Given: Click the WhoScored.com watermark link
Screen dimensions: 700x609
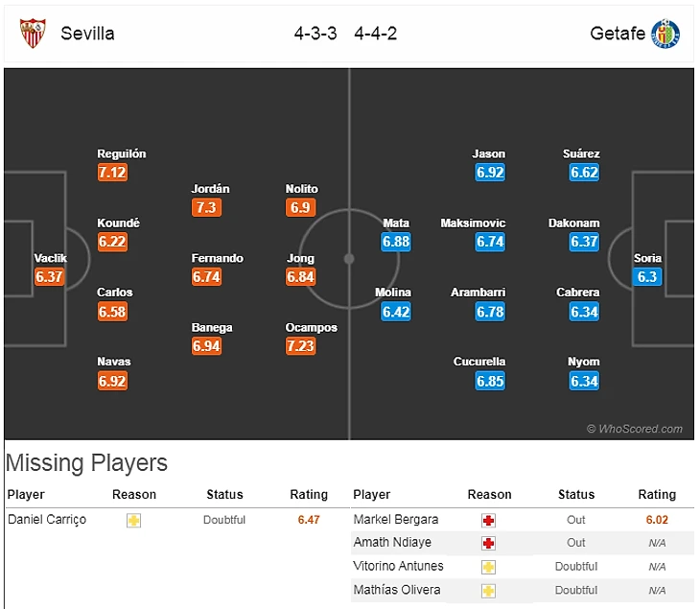Looking at the screenshot, I should (635, 429).
